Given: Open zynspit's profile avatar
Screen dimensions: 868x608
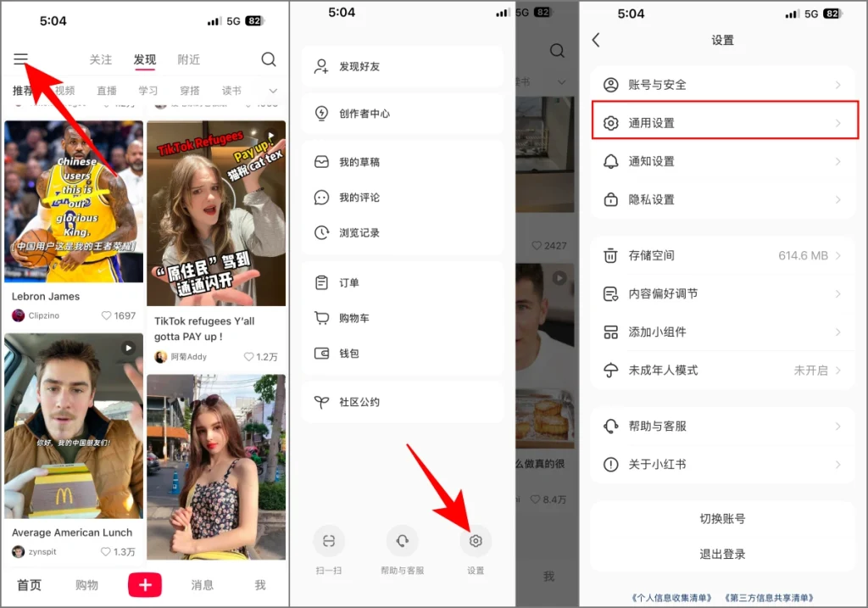Looking at the screenshot, I should click(x=19, y=552).
